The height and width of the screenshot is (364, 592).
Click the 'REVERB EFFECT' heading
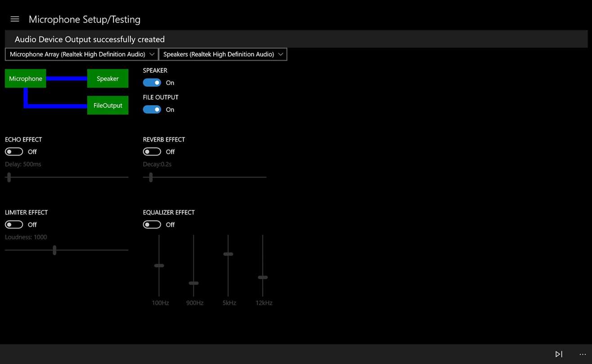click(x=164, y=140)
